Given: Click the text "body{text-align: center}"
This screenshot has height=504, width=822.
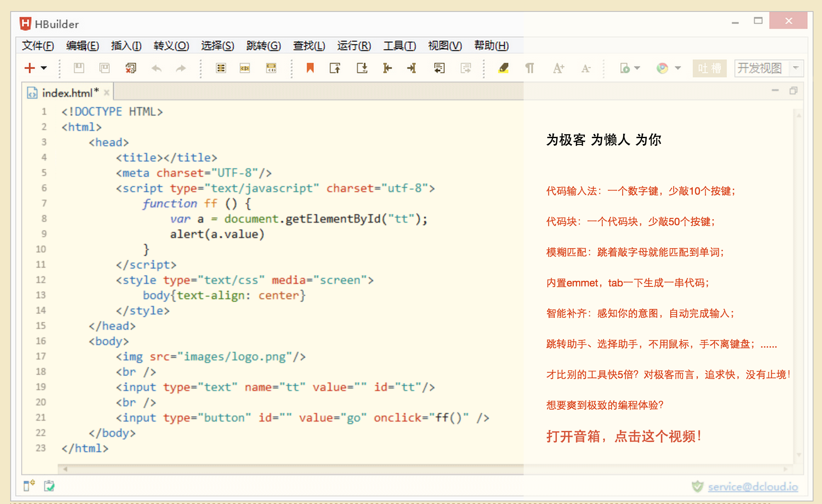Looking at the screenshot, I should tap(224, 295).
